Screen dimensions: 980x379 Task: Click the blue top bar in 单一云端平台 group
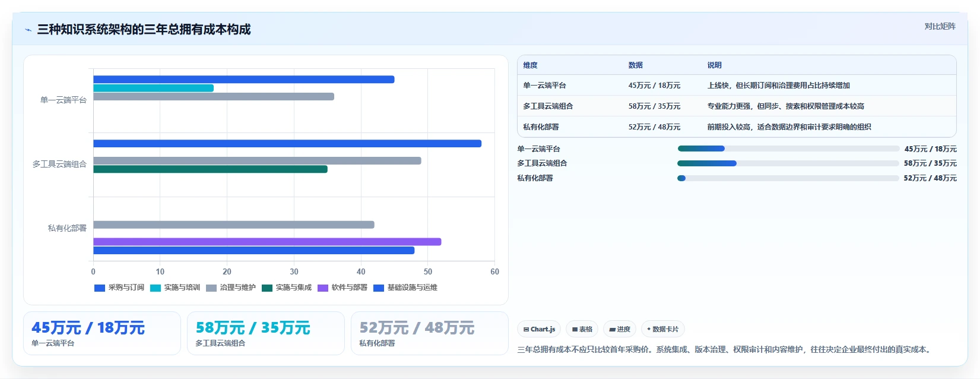click(243, 80)
